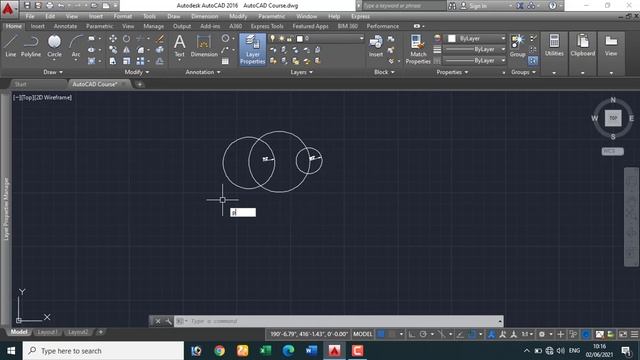Toggle layer lock padlock icon
The width and height of the screenshot is (640, 360).
[289, 38]
